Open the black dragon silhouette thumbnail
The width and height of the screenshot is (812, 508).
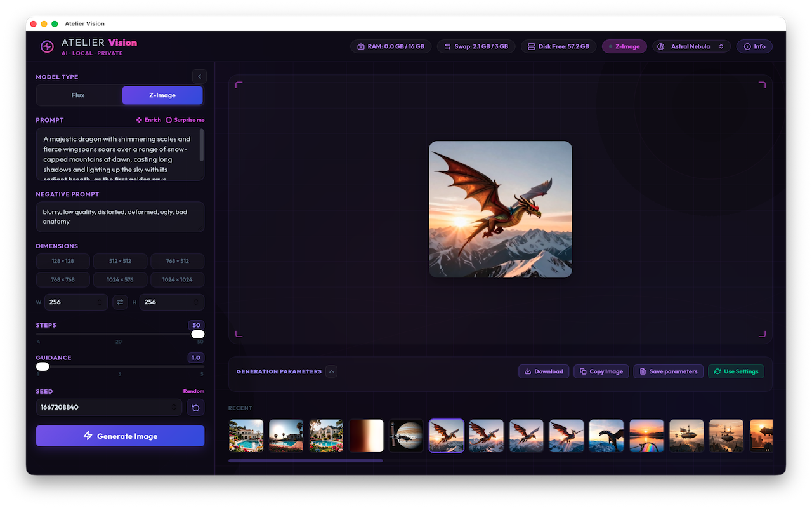[606, 436]
